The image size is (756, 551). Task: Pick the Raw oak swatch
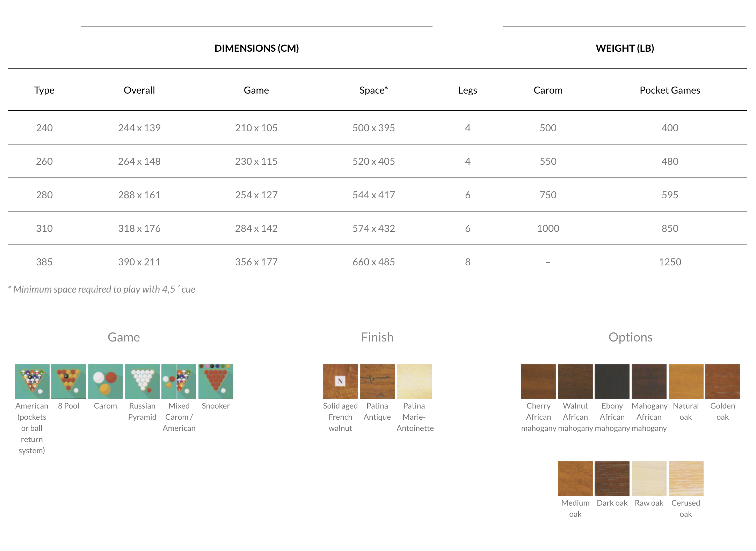[649, 478]
